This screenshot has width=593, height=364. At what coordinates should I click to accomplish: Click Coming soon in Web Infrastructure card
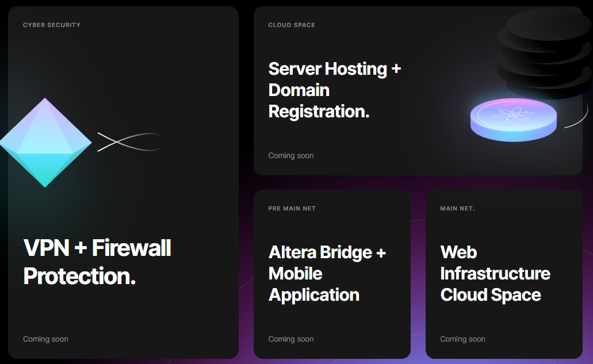(x=462, y=339)
